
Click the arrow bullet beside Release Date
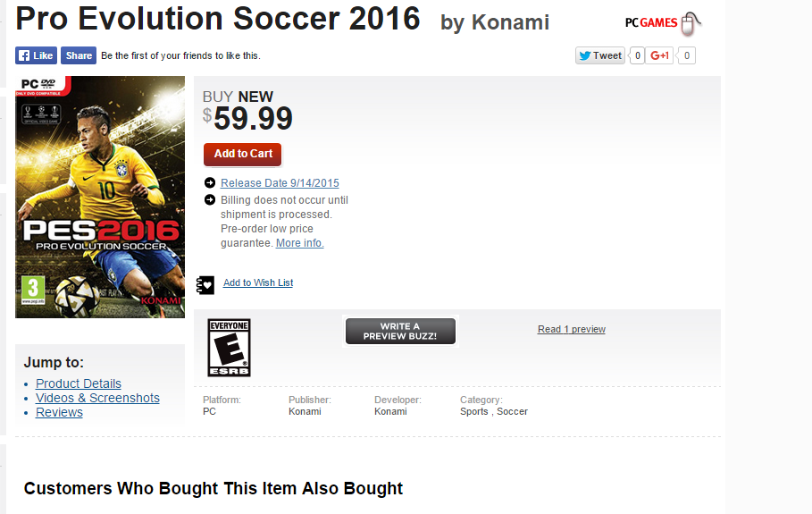pos(210,183)
